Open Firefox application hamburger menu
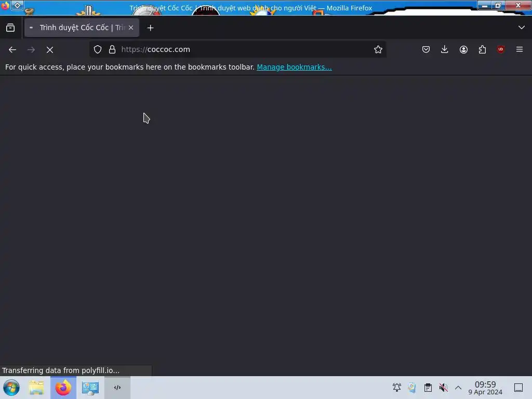 (520, 49)
